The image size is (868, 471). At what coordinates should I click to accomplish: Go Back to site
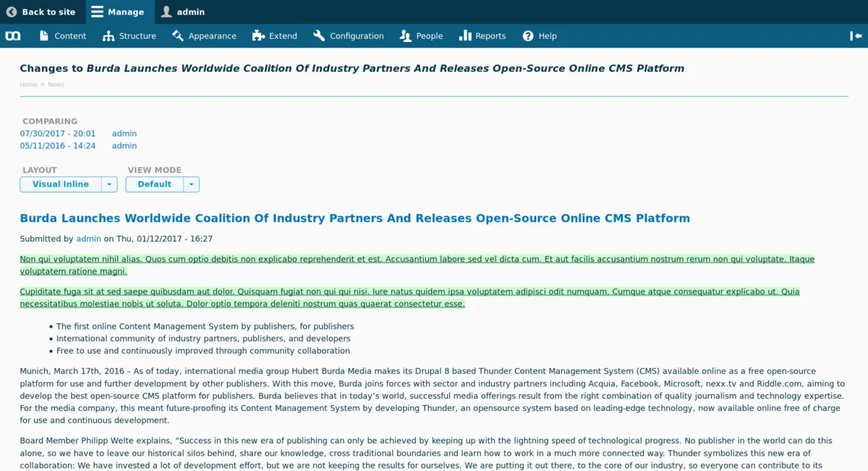[x=41, y=12]
